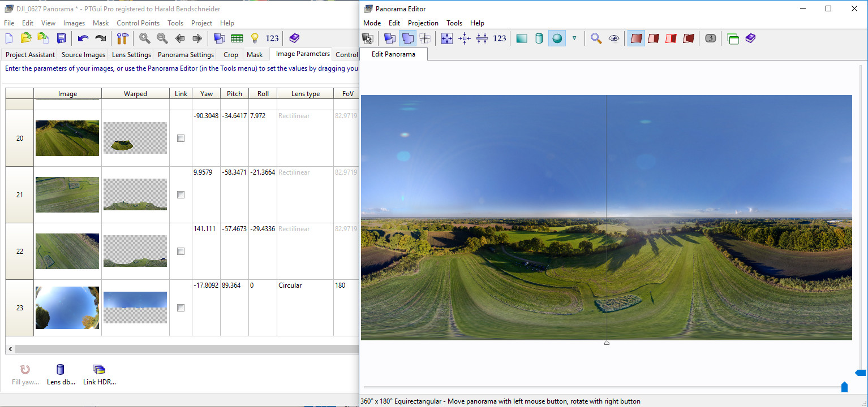
Task: Select rectilinear projection icon in editor toolbar
Action: pyautogui.click(x=522, y=38)
